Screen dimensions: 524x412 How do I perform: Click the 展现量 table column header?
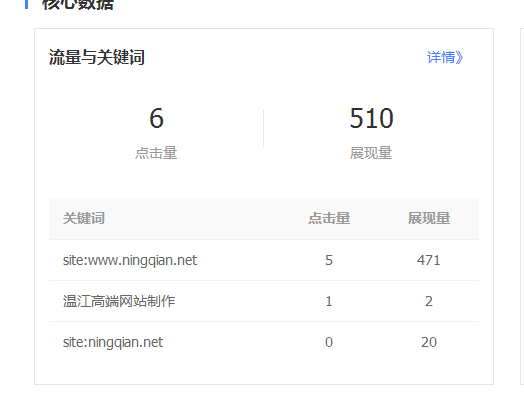429,218
